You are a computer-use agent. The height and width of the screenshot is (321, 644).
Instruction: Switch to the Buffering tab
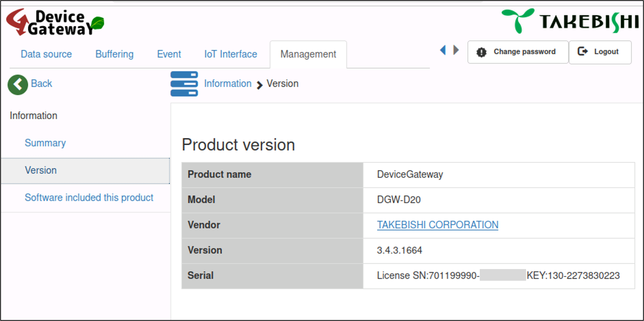click(114, 54)
